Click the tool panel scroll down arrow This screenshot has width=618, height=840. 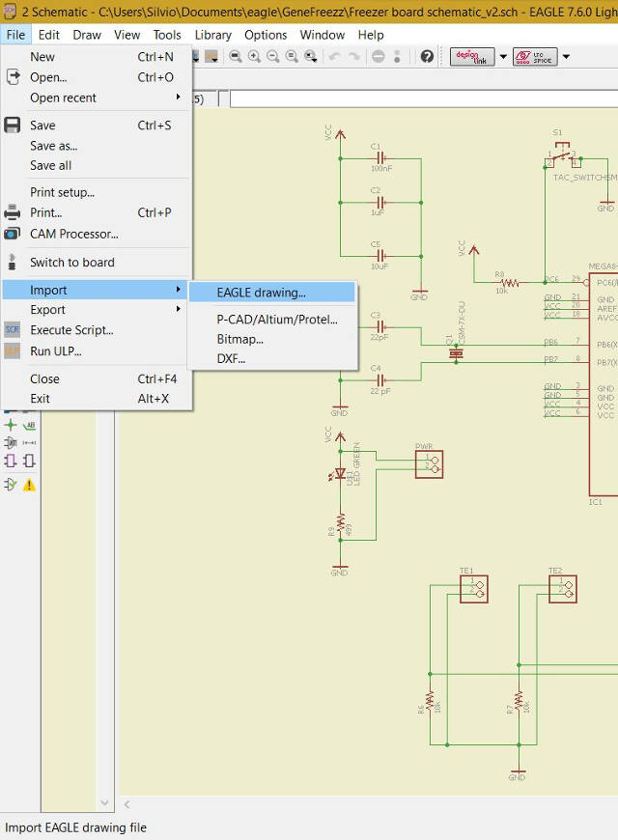point(104,802)
